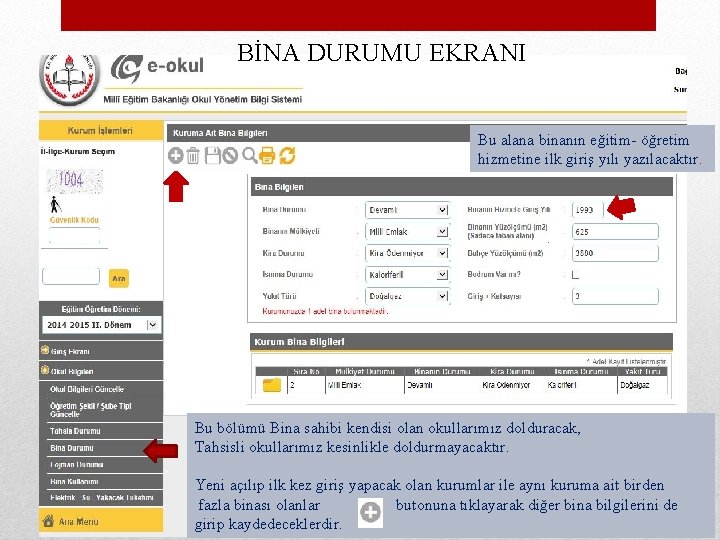Open Binanın Mülkiyeti dropdown showing Milli Emlak
Screen dimensions: 720x540
point(407,231)
